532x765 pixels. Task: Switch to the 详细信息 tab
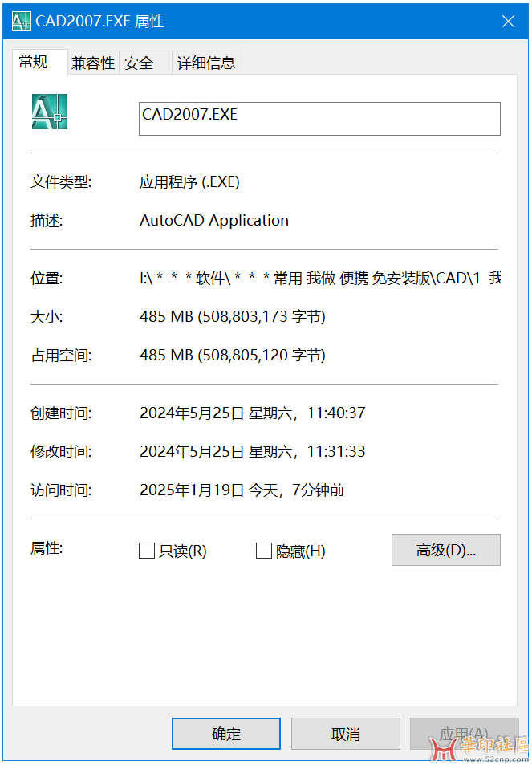(x=205, y=63)
